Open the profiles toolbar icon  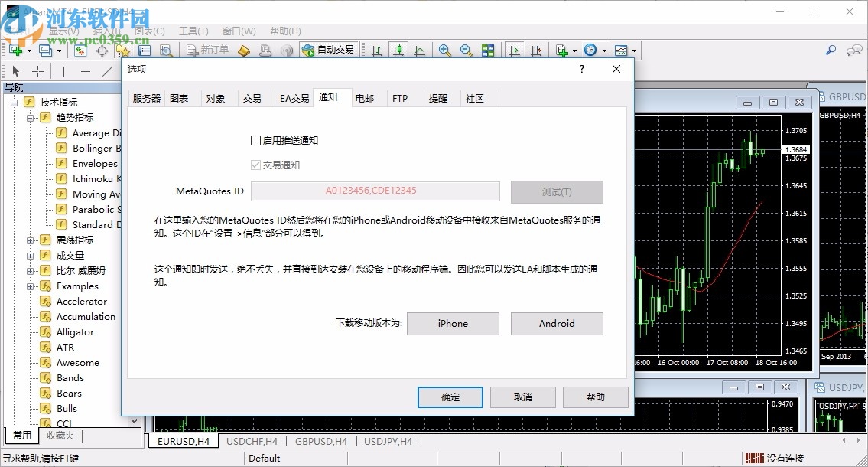[46, 51]
